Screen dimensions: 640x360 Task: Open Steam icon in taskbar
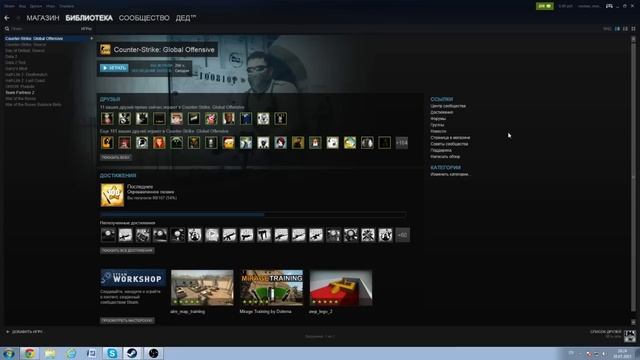[132, 353]
